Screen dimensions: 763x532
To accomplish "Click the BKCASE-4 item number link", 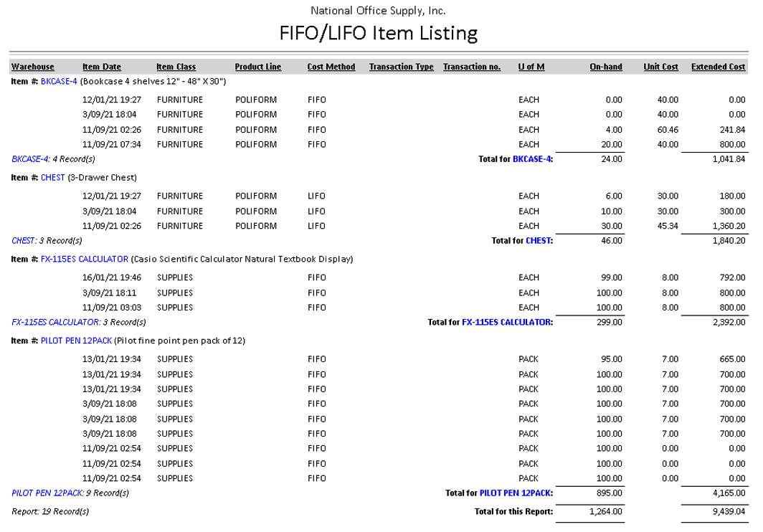I will click(x=59, y=82).
